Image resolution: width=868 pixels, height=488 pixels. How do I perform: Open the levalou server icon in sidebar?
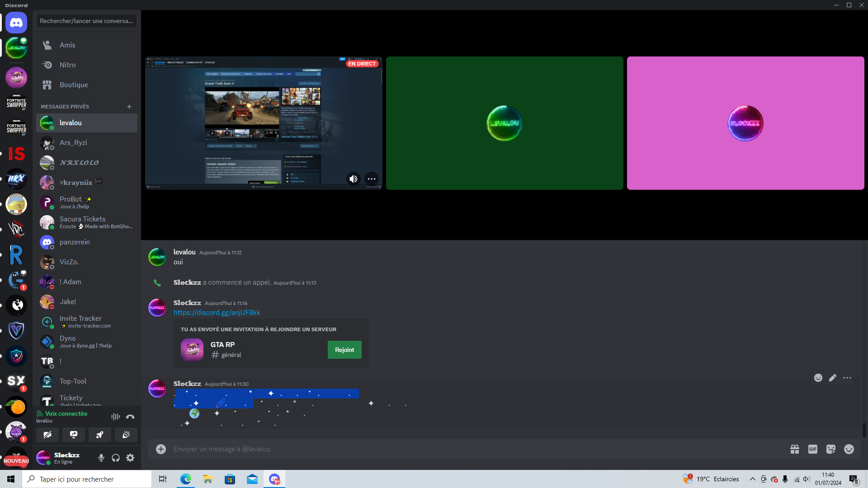coord(16,48)
